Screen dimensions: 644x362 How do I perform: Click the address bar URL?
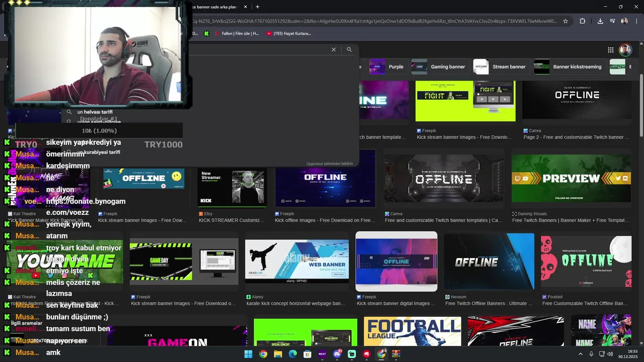tap(375, 21)
